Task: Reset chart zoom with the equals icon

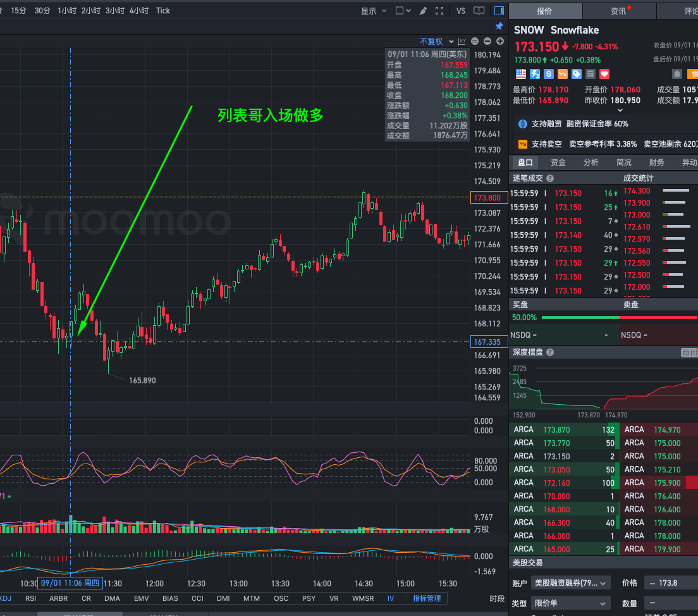Action: coord(475,41)
